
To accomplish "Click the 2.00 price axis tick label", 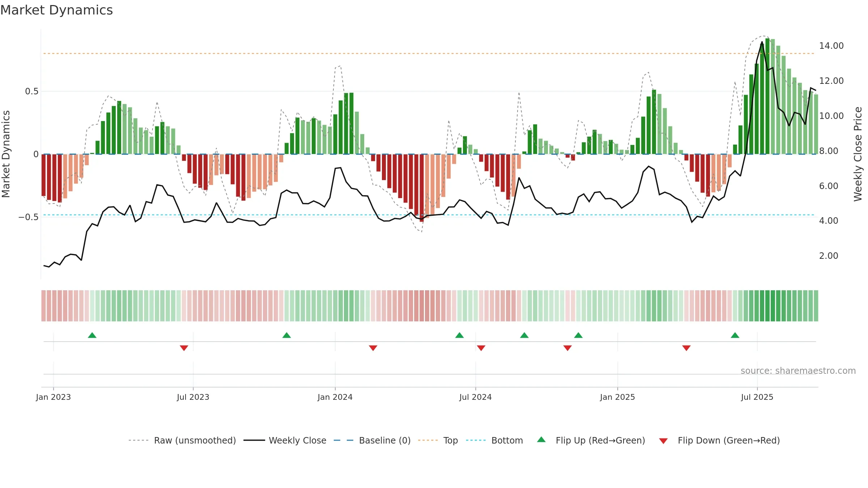I will click(829, 256).
